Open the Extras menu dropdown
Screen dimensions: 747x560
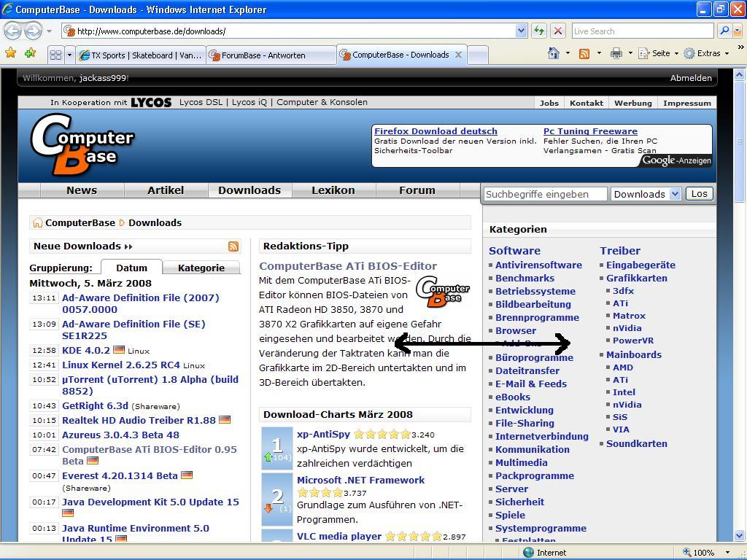(727, 53)
